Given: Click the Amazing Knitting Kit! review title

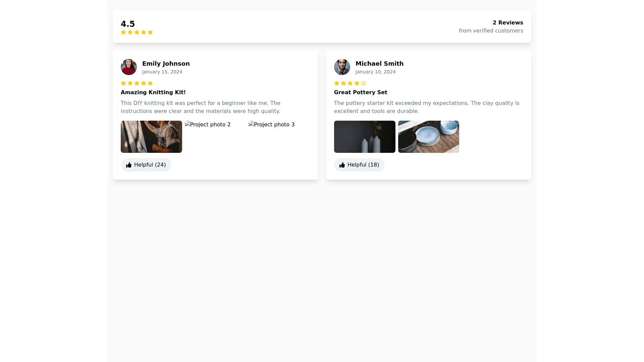Looking at the screenshot, I should 153,93.
